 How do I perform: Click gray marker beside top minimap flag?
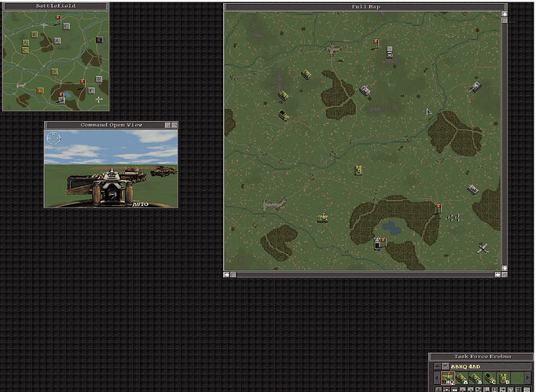coord(66,26)
